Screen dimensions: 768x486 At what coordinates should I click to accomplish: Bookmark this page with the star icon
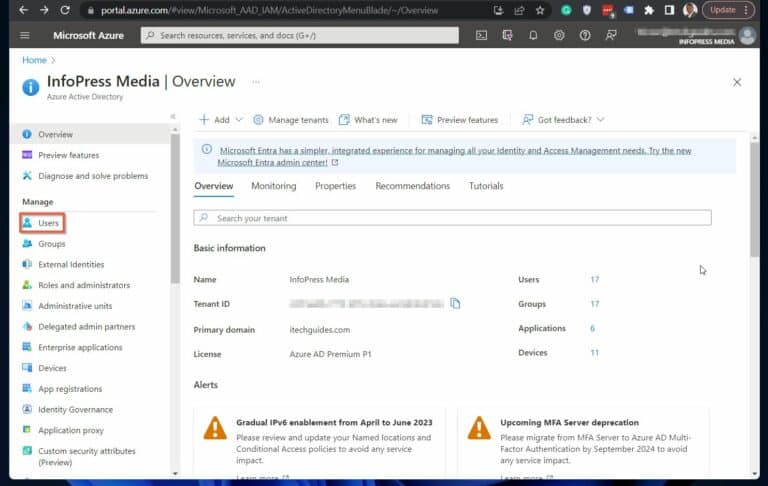(x=540, y=10)
